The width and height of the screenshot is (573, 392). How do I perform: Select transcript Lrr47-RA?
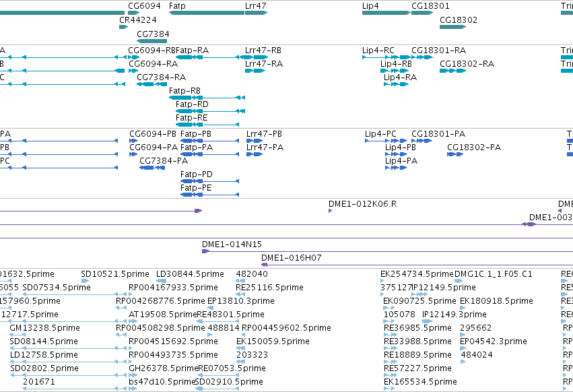tap(264, 64)
